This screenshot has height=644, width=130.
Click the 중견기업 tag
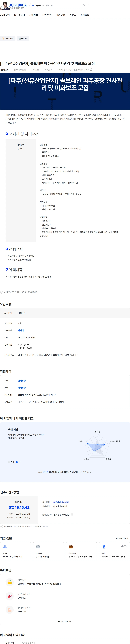(23, 38)
